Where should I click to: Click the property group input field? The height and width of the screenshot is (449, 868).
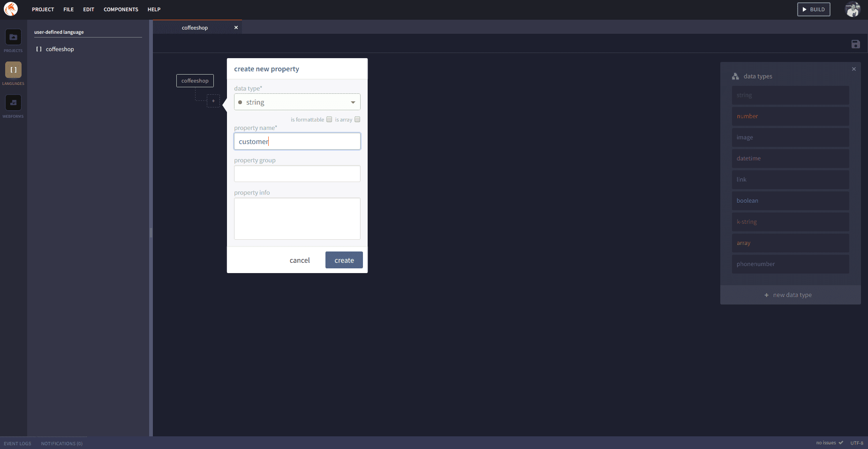point(297,174)
